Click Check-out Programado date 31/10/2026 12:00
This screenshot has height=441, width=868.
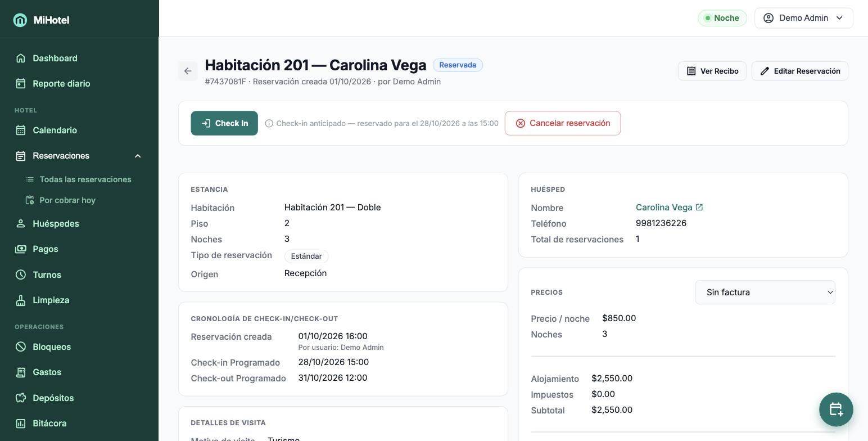333,378
